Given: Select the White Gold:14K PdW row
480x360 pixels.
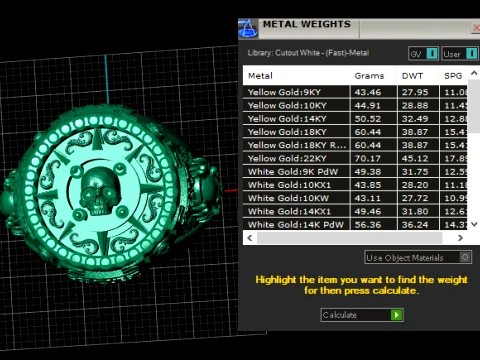Looking at the screenshot, I should [x=355, y=224].
